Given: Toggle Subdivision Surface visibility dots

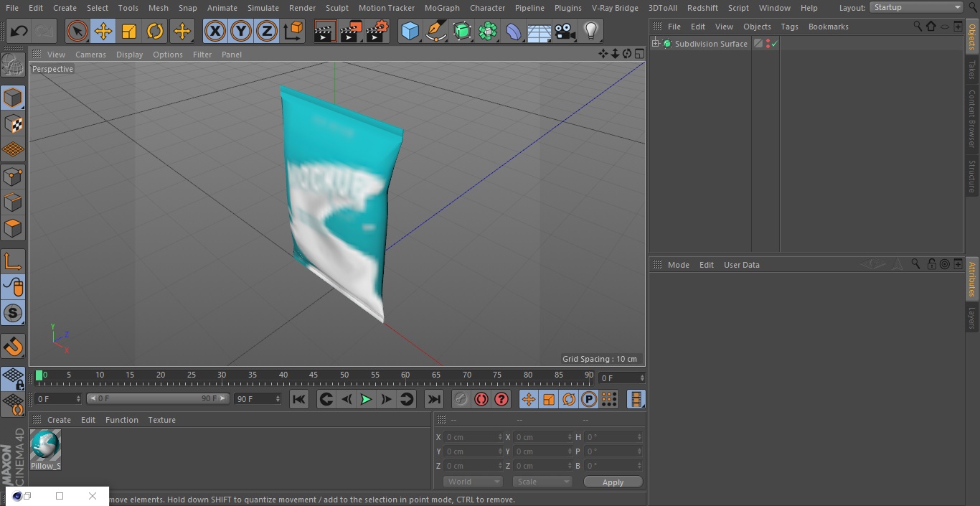Looking at the screenshot, I should [768, 44].
